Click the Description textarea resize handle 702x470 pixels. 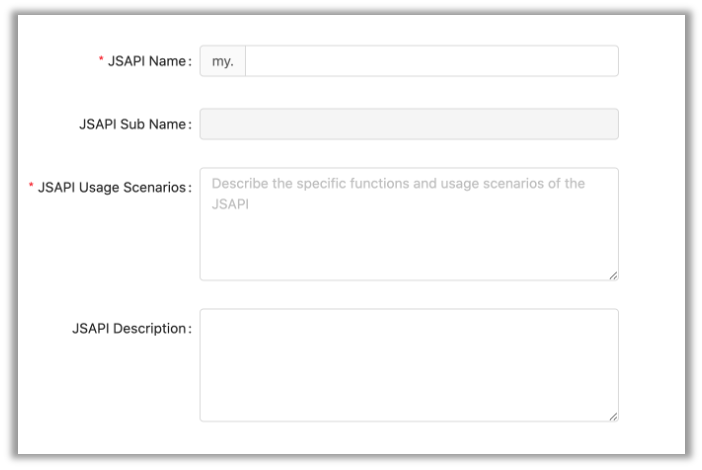point(613,416)
